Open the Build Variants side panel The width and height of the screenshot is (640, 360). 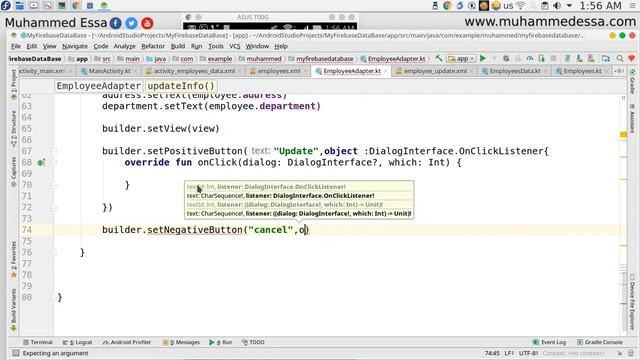[13, 310]
